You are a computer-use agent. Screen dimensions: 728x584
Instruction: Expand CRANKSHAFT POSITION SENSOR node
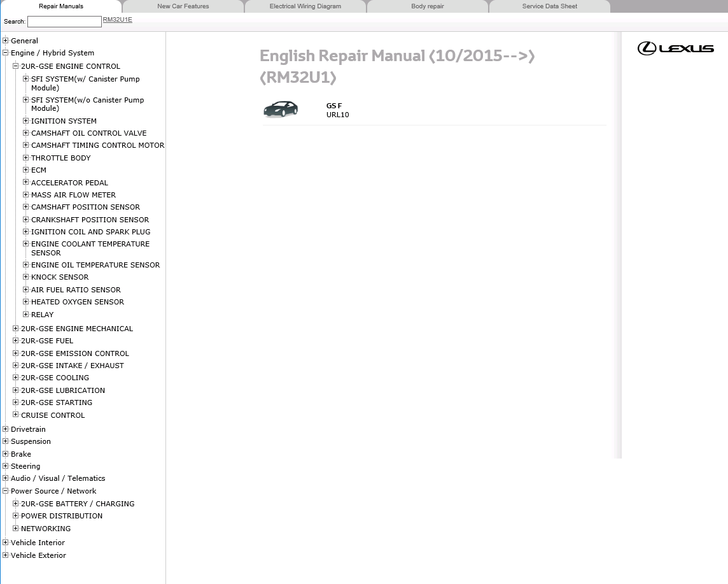pyautogui.click(x=26, y=219)
